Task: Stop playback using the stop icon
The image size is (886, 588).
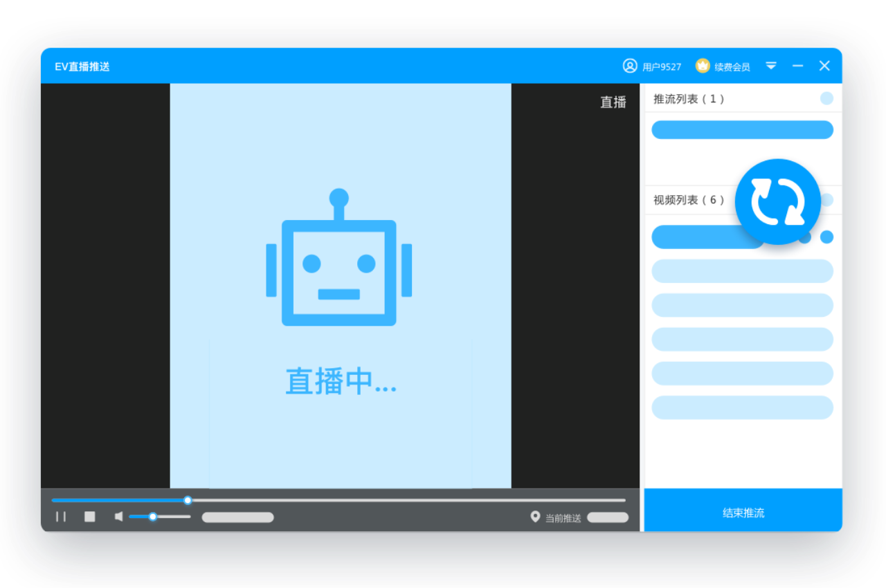Action: click(89, 517)
